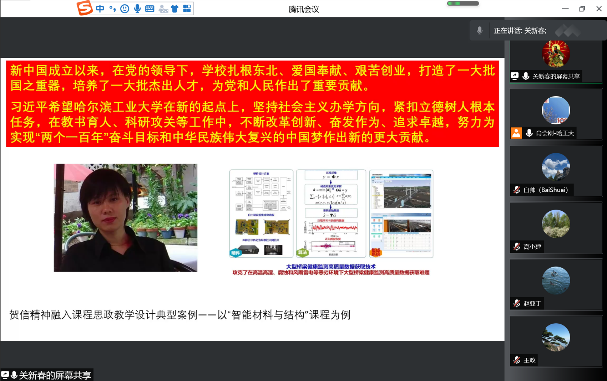Select the last participant tile in the list

[556, 342]
